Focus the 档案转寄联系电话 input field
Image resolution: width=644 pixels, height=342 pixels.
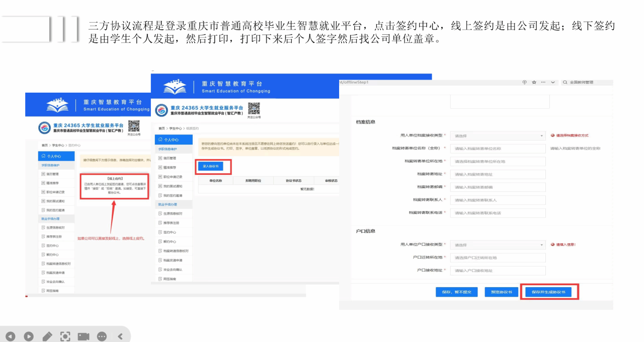coord(498,213)
